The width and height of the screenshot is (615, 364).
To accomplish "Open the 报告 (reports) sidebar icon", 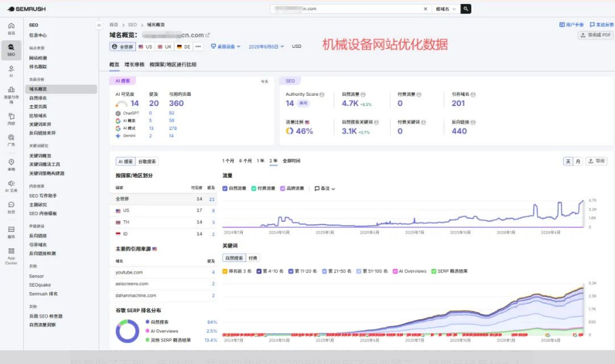I will (11, 229).
